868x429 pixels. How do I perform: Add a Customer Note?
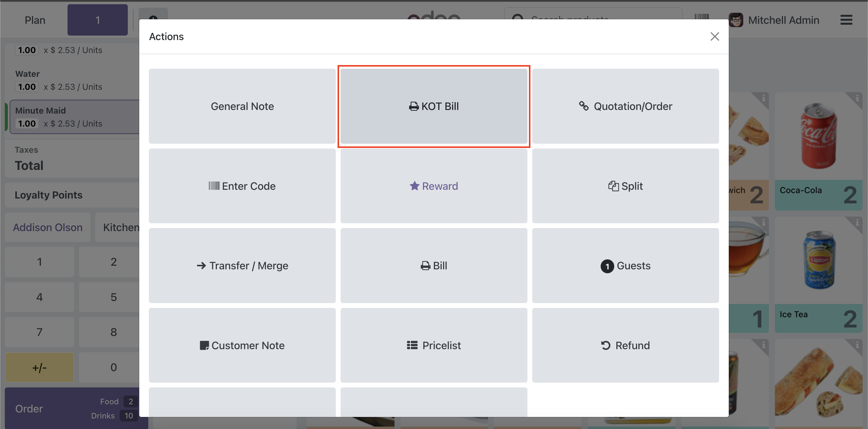coord(242,345)
